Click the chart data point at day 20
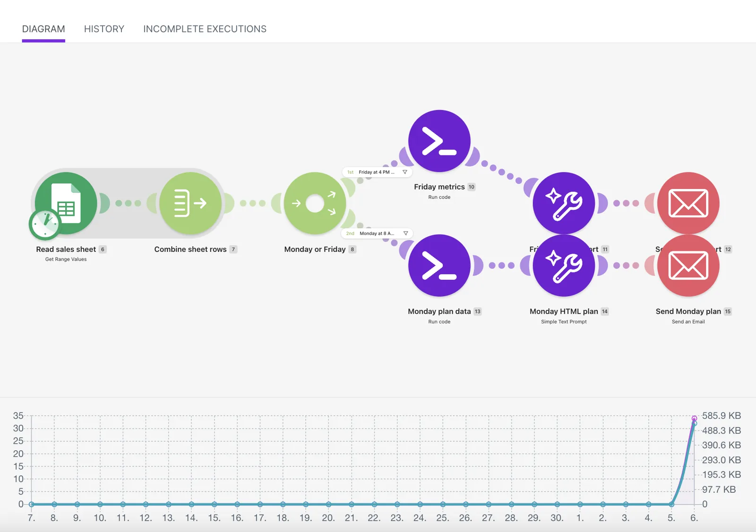The height and width of the screenshot is (532, 756). click(x=328, y=504)
